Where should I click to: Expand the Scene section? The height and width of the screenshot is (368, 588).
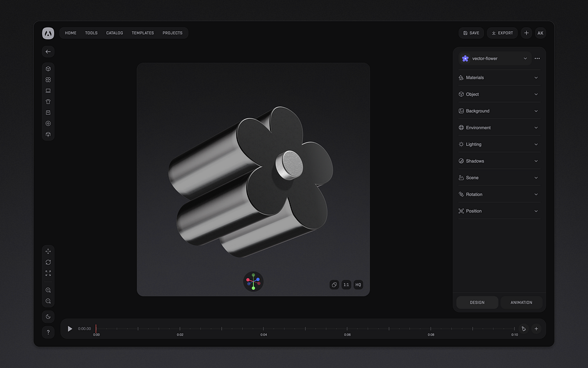(499, 178)
